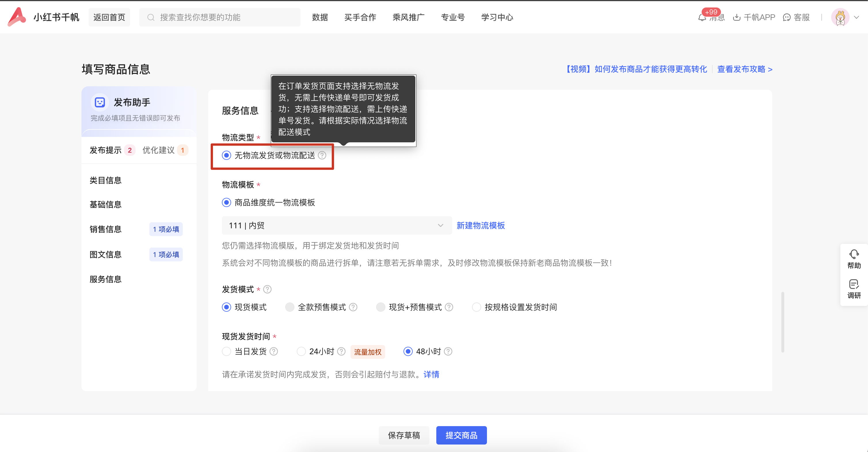Open the 【视频】如何发布商品才能获得更高转化 link
The width and height of the screenshot is (868, 452).
[x=635, y=69]
